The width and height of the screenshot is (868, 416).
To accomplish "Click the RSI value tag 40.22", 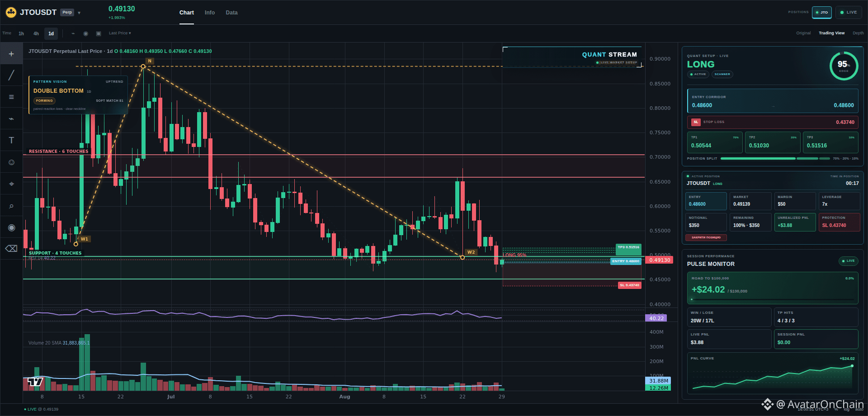I will [656, 318].
